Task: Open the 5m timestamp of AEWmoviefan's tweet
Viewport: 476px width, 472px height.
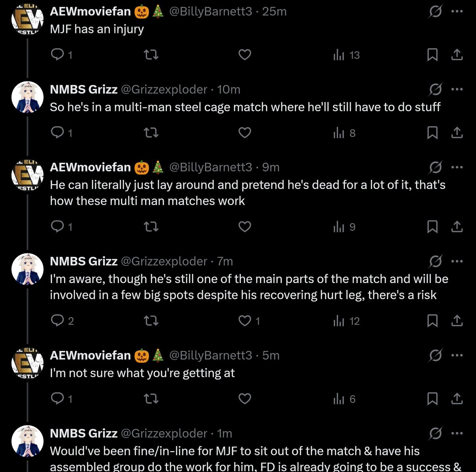Action: pyautogui.click(x=271, y=355)
